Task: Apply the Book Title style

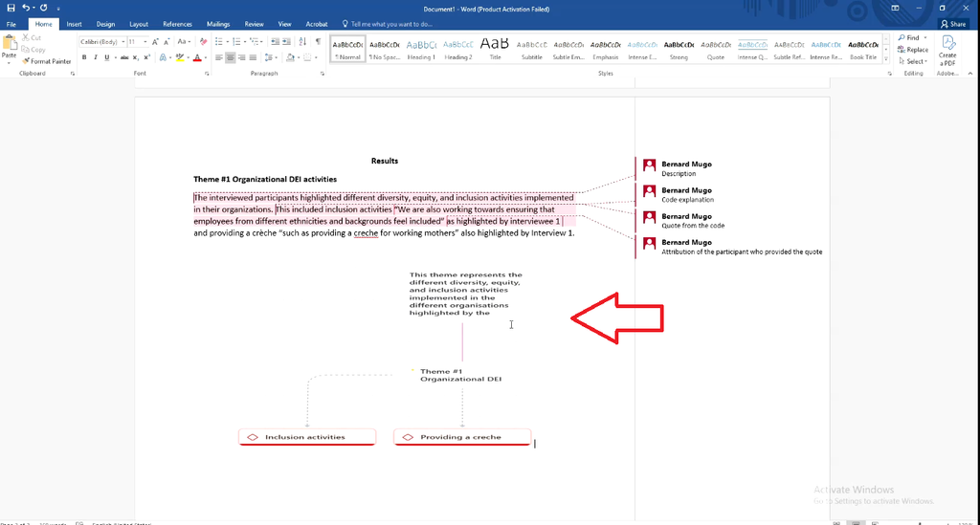Action: point(863,50)
